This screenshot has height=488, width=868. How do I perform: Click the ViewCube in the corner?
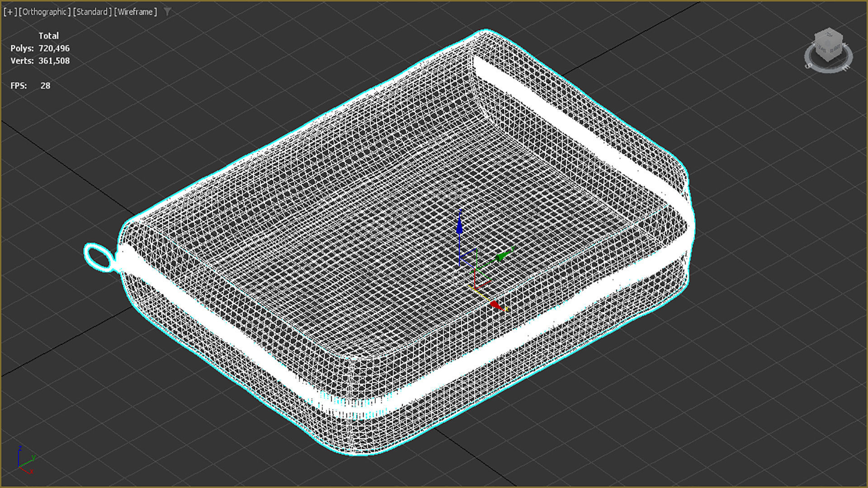(x=828, y=45)
